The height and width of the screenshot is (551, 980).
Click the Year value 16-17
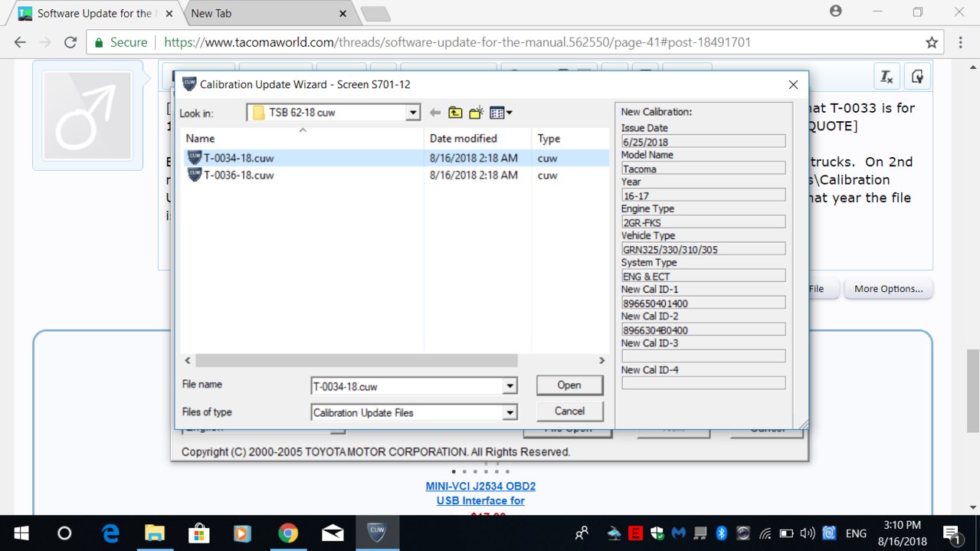(x=703, y=195)
